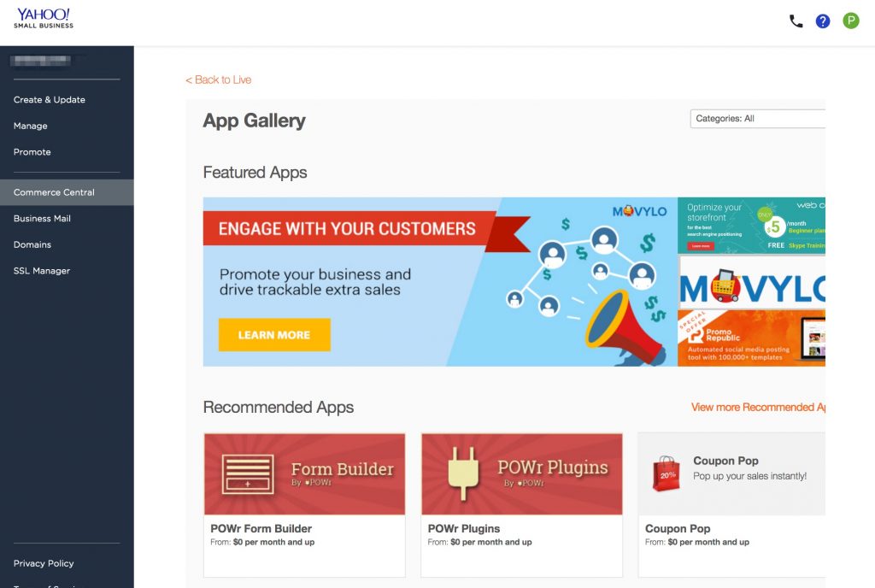
Task: Open the blue help question mark icon
Action: (823, 21)
